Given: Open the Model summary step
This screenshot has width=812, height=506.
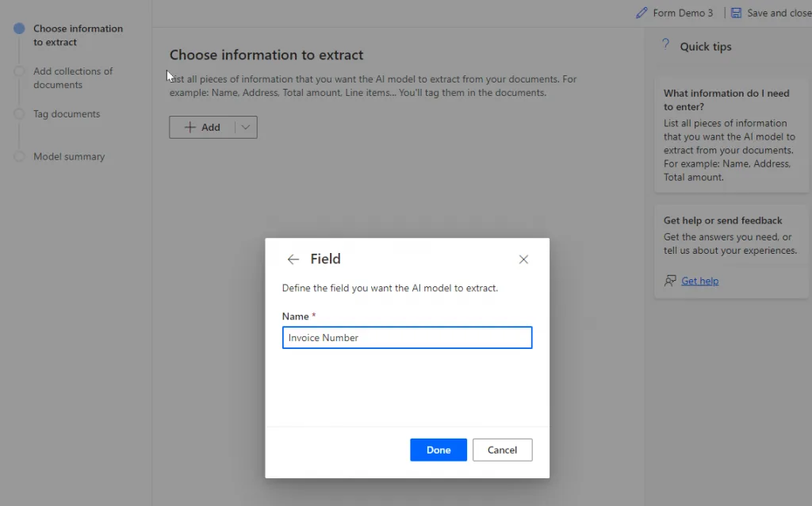Looking at the screenshot, I should (69, 156).
